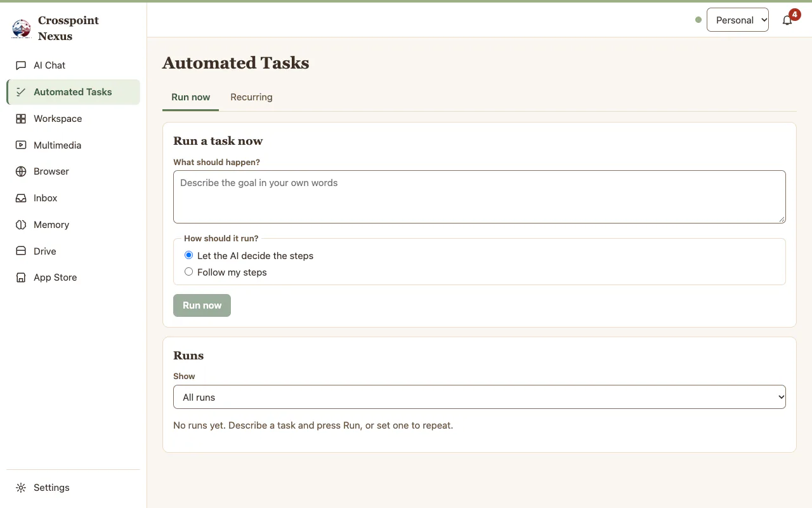Click the AI Chat speech bubble icon

click(21, 65)
